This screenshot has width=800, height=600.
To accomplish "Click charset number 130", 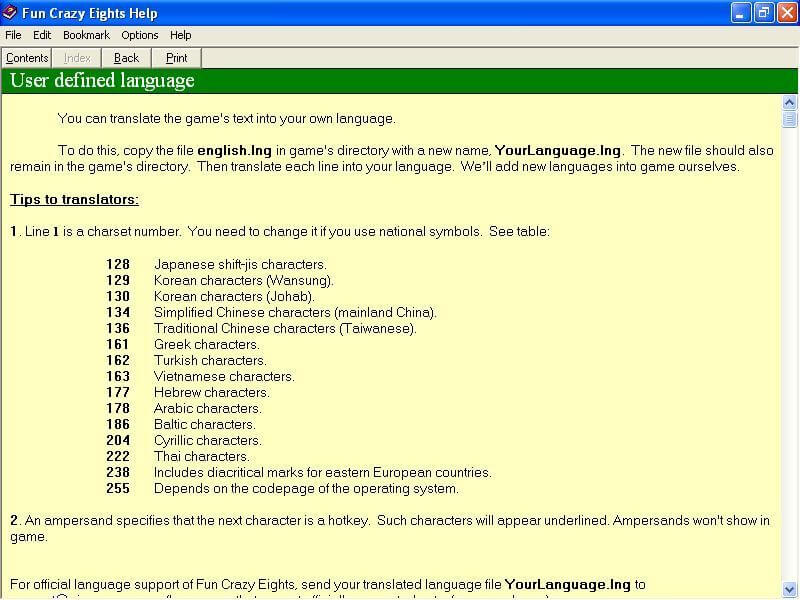I will click(118, 296).
